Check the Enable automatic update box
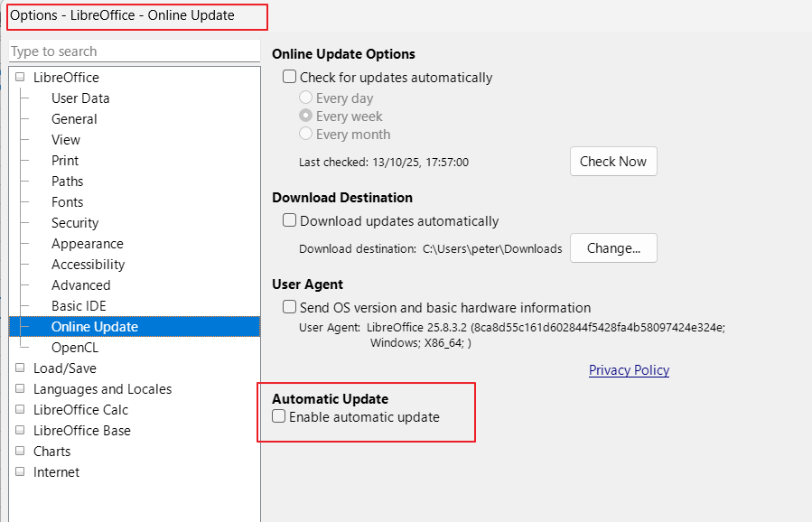812x522 pixels. (279, 417)
